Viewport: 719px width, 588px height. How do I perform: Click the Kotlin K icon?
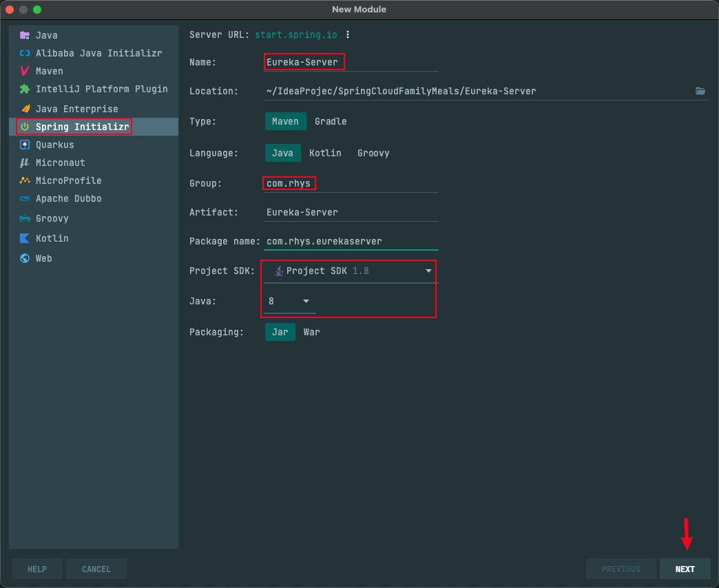tap(25, 238)
